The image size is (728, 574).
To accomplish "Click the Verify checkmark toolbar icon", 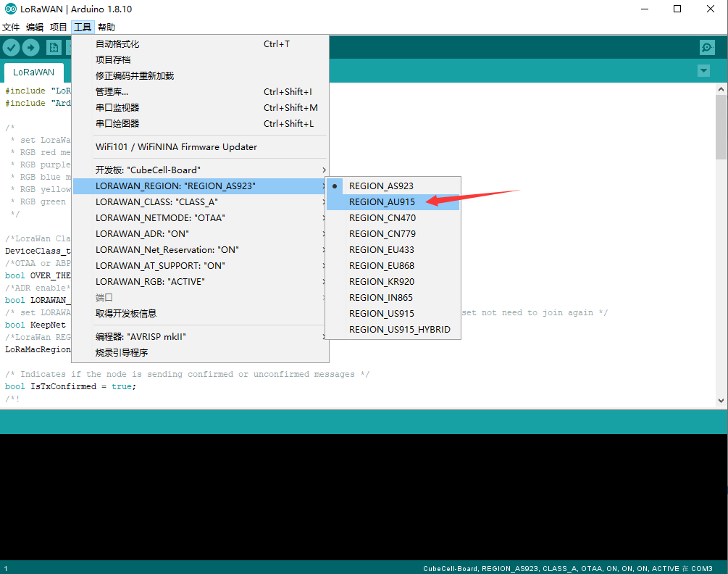I will pyautogui.click(x=11, y=47).
